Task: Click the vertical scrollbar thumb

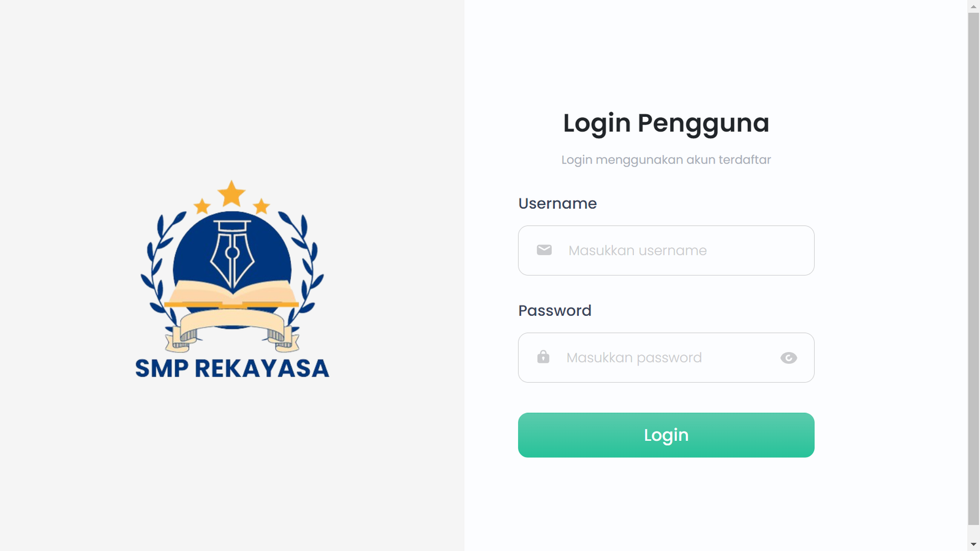Action: [973, 268]
